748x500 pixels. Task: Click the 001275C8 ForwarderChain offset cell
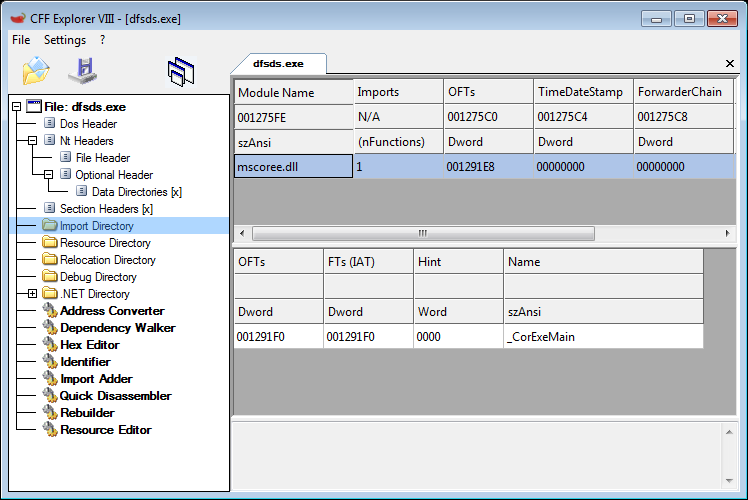click(x=684, y=117)
